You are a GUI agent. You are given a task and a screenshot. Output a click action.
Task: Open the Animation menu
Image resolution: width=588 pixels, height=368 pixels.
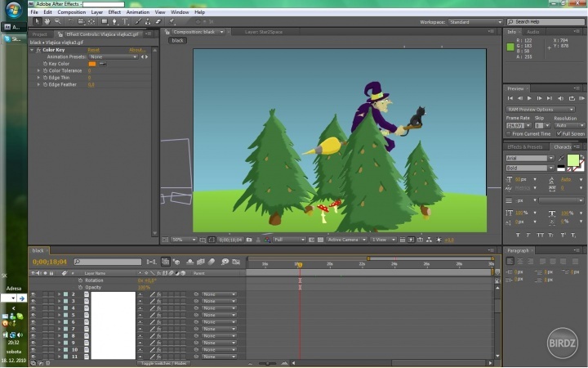[x=138, y=12]
